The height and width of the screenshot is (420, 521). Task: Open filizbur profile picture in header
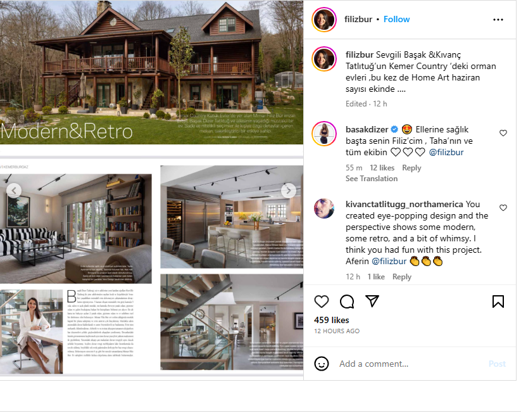click(x=324, y=20)
